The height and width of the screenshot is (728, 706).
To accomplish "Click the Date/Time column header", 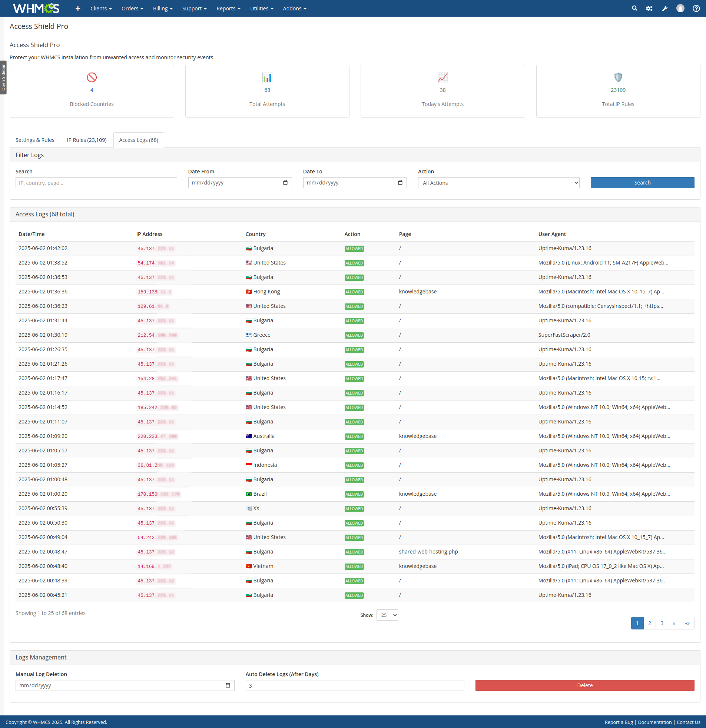I will coord(32,234).
